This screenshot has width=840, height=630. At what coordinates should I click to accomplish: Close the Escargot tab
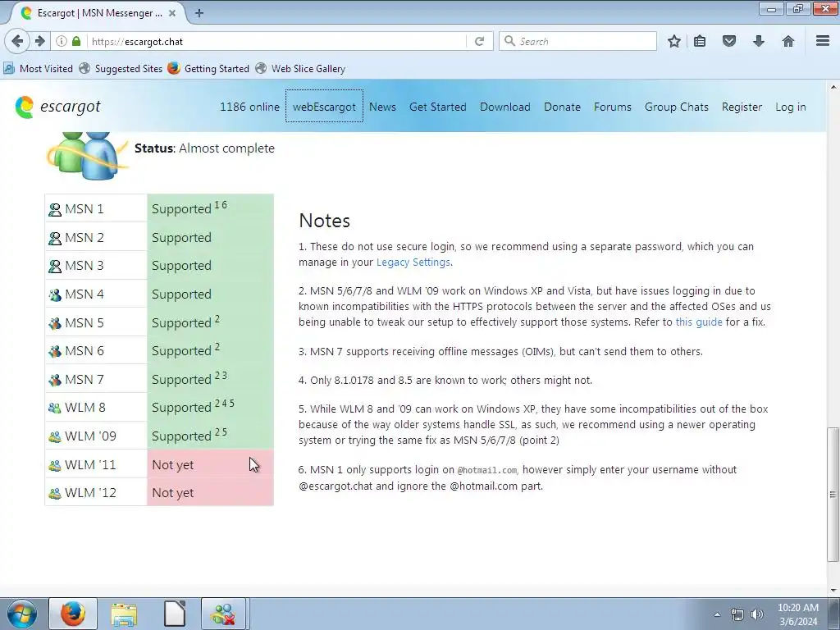pos(172,13)
